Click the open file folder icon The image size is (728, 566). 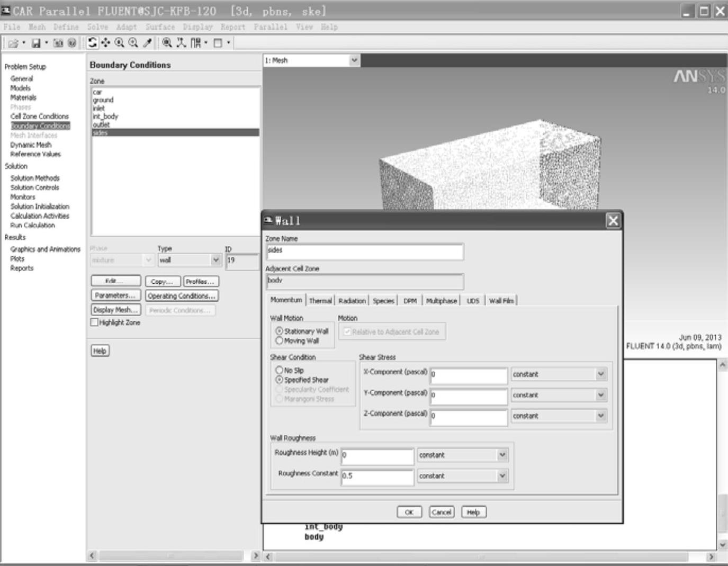pos(13,43)
